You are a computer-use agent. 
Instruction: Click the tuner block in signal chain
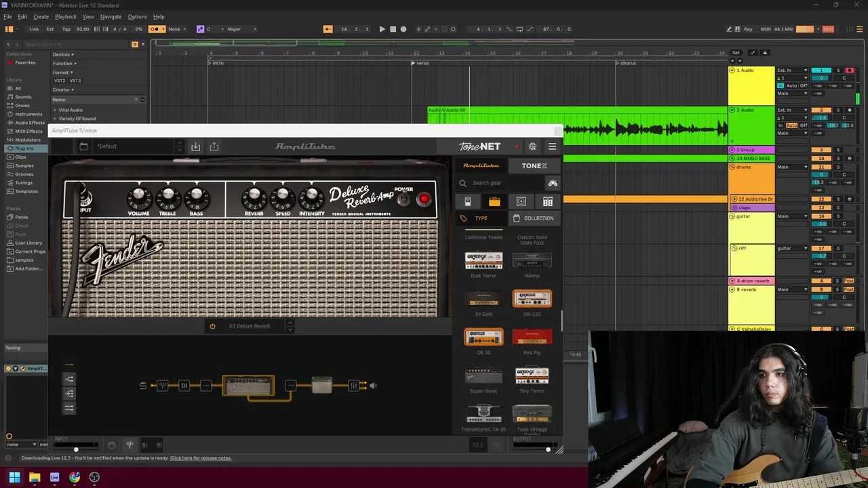coord(162,386)
